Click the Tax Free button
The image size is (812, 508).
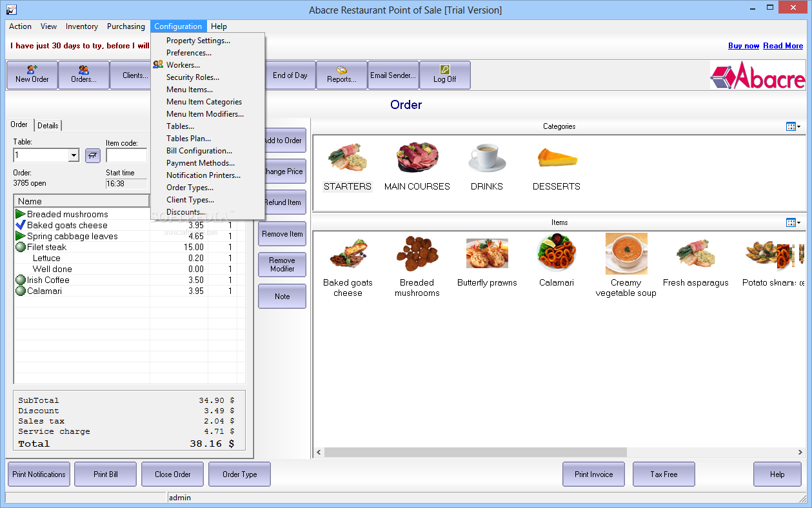click(x=664, y=474)
